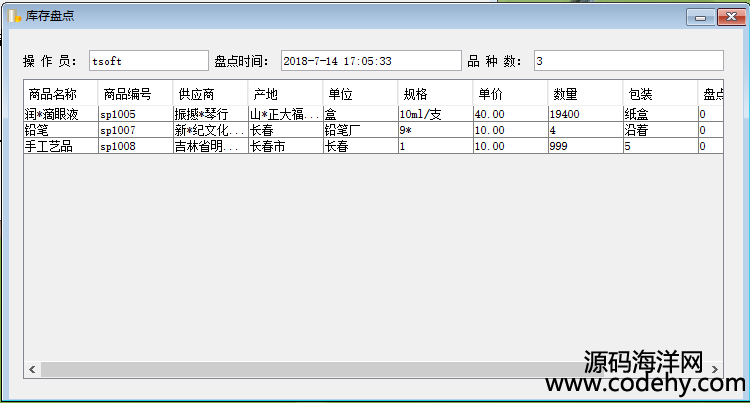
Task: Click the 商品名称 column header
Action: 61,94
